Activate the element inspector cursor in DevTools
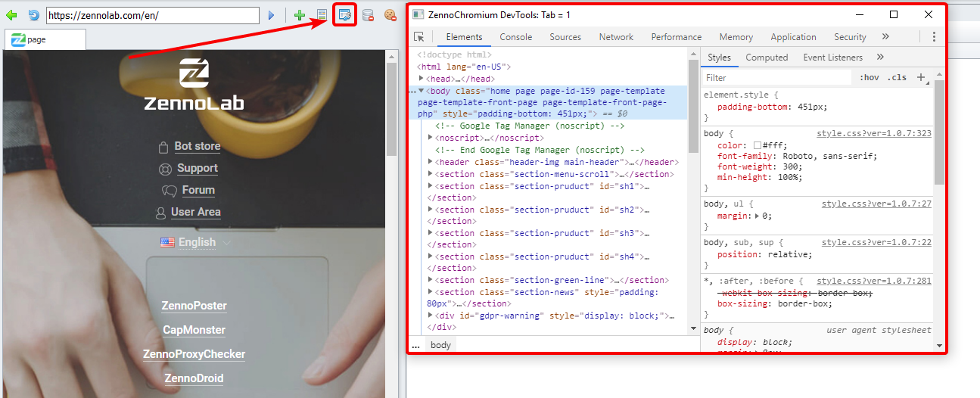The image size is (980, 398). [x=419, y=37]
